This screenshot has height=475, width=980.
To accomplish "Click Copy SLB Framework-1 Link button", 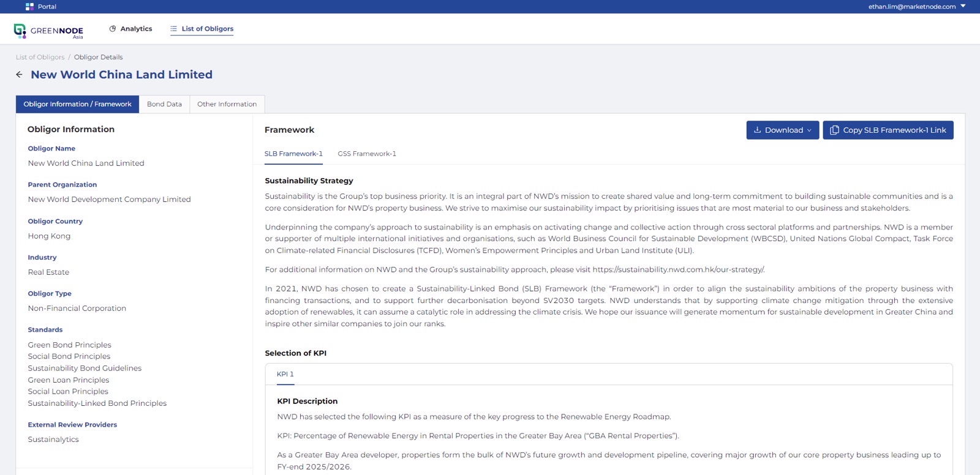I will point(888,130).
